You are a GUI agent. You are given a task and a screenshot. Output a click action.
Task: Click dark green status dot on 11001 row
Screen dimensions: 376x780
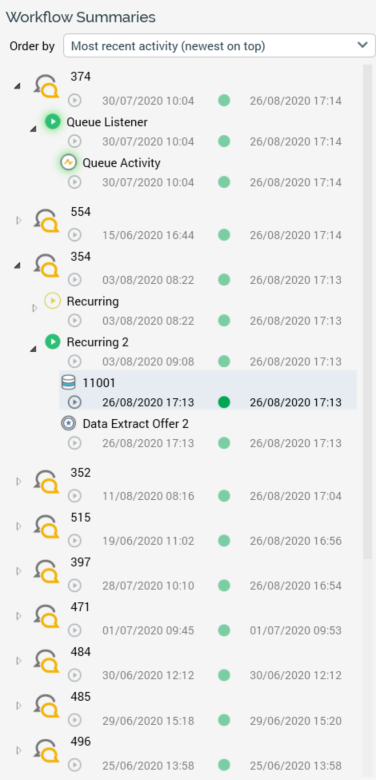pyautogui.click(x=224, y=402)
